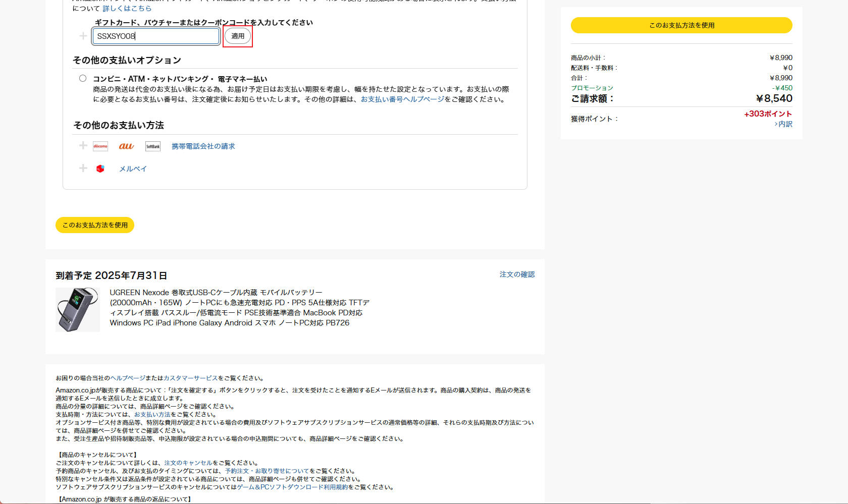Click the +303ポイント value
The image size is (848, 504).
[x=768, y=114]
